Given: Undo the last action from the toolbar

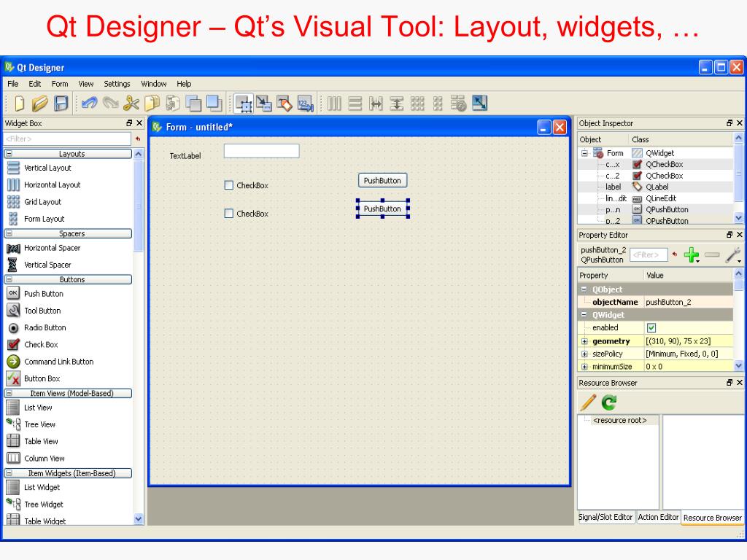Looking at the screenshot, I should click(x=89, y=103).
